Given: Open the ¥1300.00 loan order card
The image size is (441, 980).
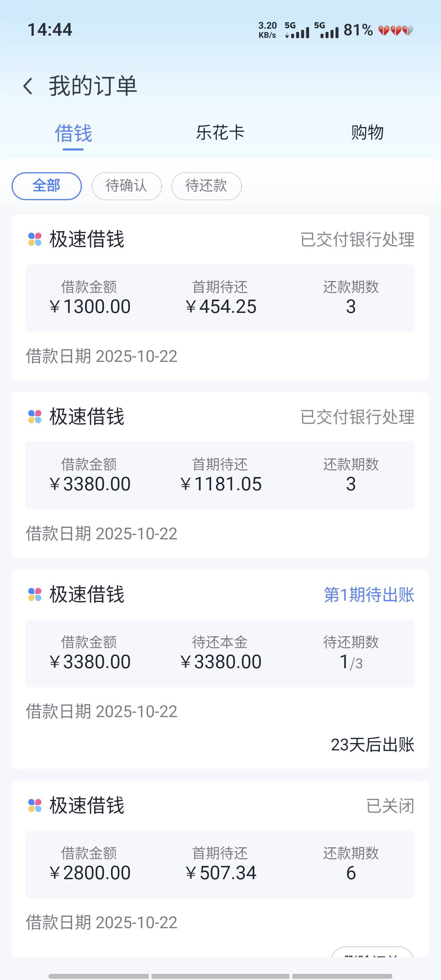Looking at the screenshot, I should pos(220,298).
